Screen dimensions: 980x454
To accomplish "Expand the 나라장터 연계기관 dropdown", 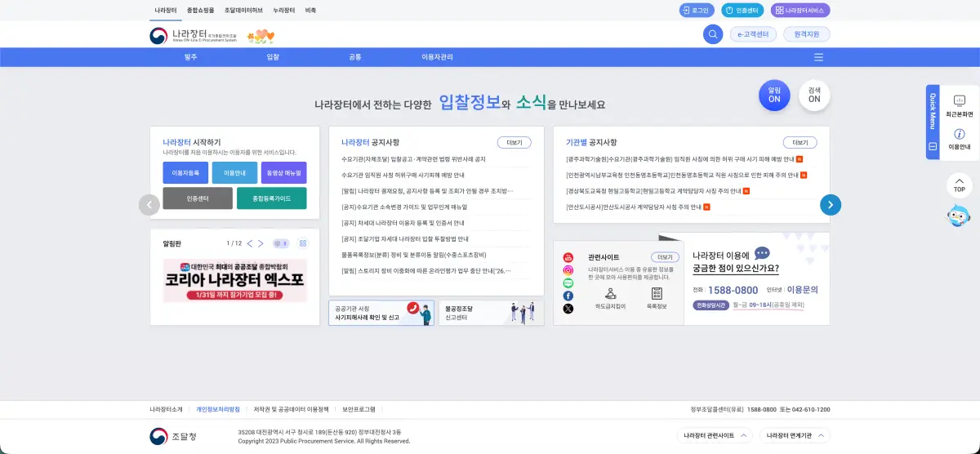I will (x=794, y=436).
